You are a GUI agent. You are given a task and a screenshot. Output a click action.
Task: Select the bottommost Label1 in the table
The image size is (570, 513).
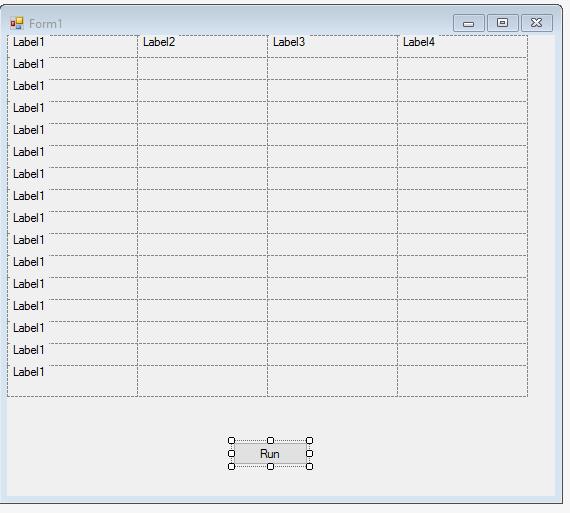coord(29,372)
